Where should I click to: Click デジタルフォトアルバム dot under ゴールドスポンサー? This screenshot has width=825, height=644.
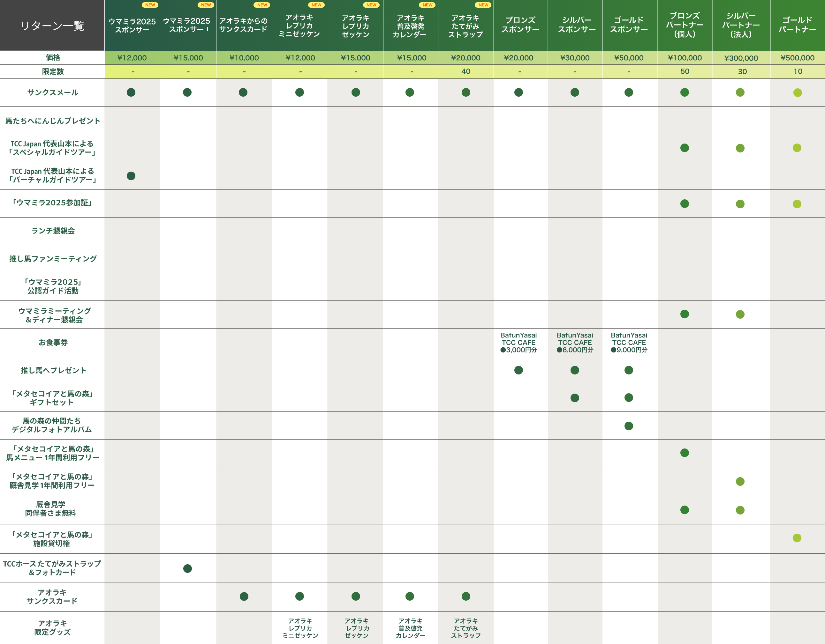click(629, 426)
